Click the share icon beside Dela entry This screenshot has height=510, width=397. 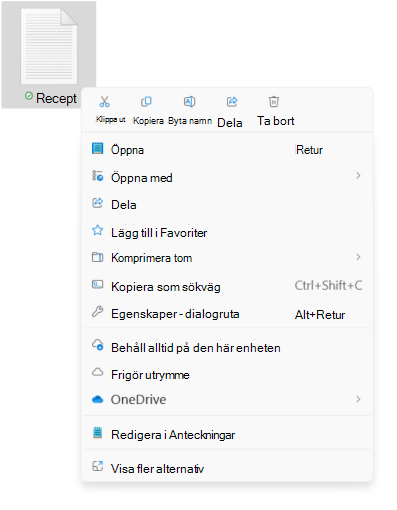(x=97, y=203)
